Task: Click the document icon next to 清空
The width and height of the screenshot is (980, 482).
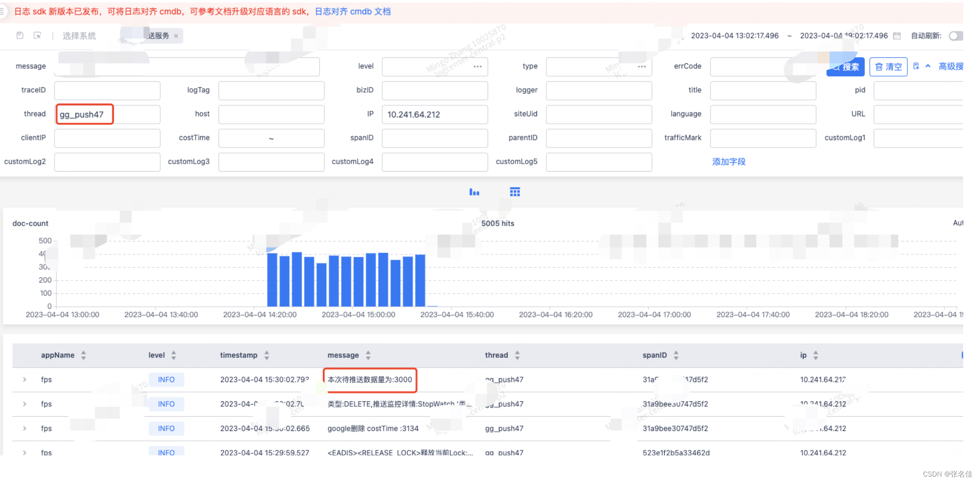Action: pos(916,66)
